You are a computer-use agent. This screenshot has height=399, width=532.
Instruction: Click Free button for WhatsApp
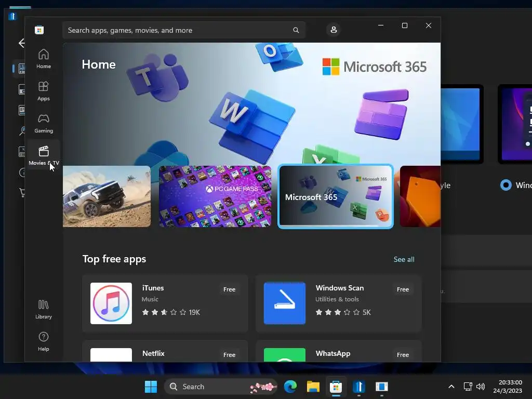click(403, 354)
